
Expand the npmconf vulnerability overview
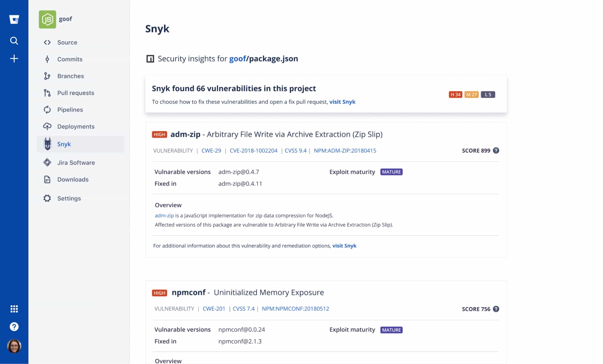[168, 361]
